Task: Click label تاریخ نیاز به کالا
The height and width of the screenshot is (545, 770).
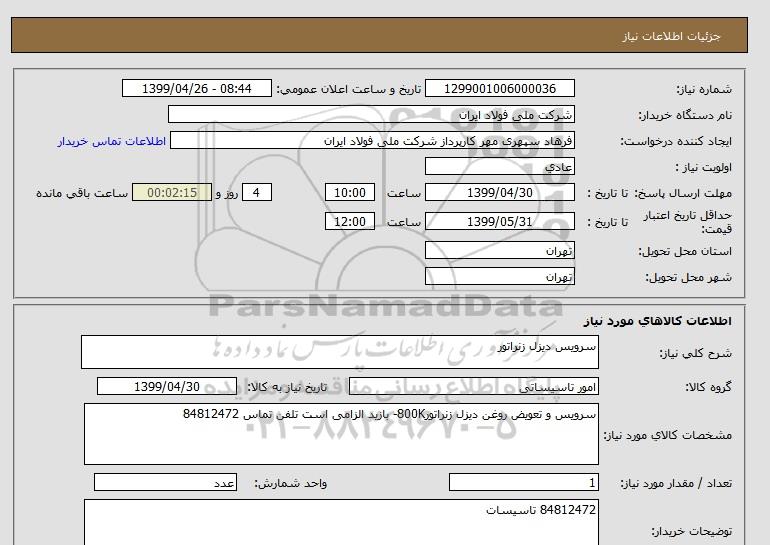Action: (287, 387)
